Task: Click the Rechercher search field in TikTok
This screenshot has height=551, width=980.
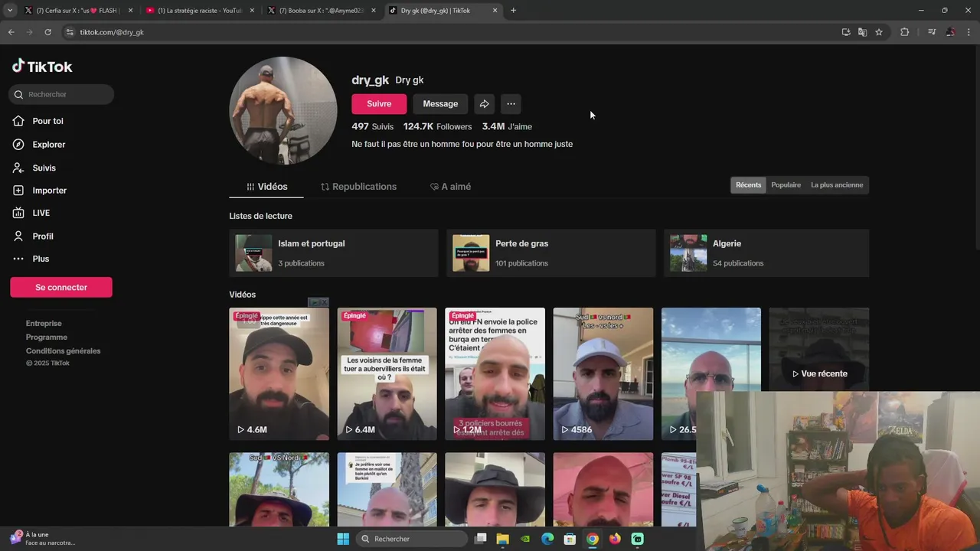Action: 61,94
